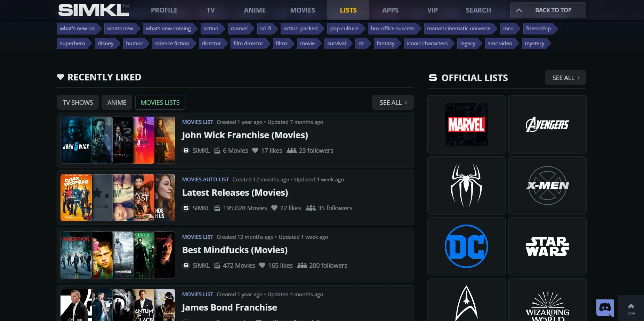Expand See All for Official Lists
644x321 pixels.
click(x=565, y=78)
